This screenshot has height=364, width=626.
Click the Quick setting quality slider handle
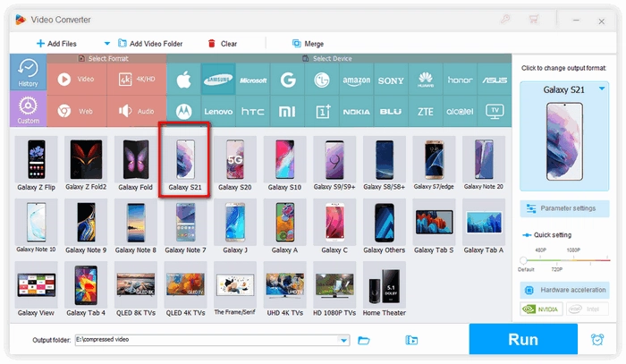(523, 260)
